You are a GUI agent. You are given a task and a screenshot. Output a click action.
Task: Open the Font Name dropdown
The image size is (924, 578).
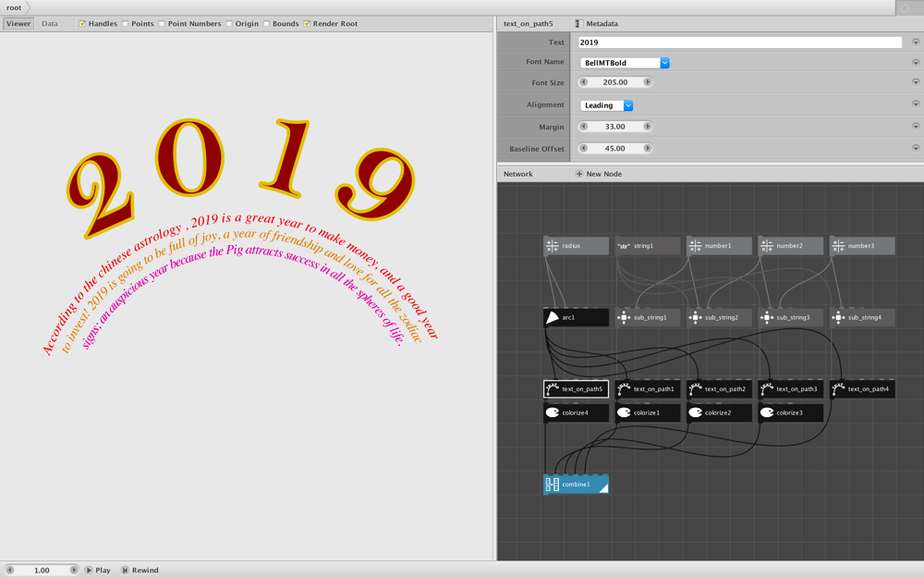[x=625, y=63]
